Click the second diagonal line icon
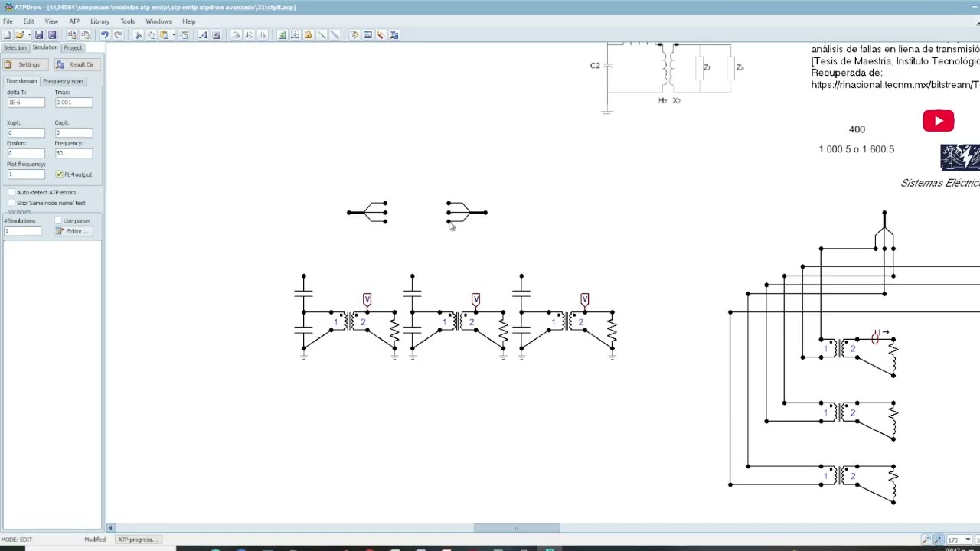Viewport: 980px width, 551px height. pos(335,34)
